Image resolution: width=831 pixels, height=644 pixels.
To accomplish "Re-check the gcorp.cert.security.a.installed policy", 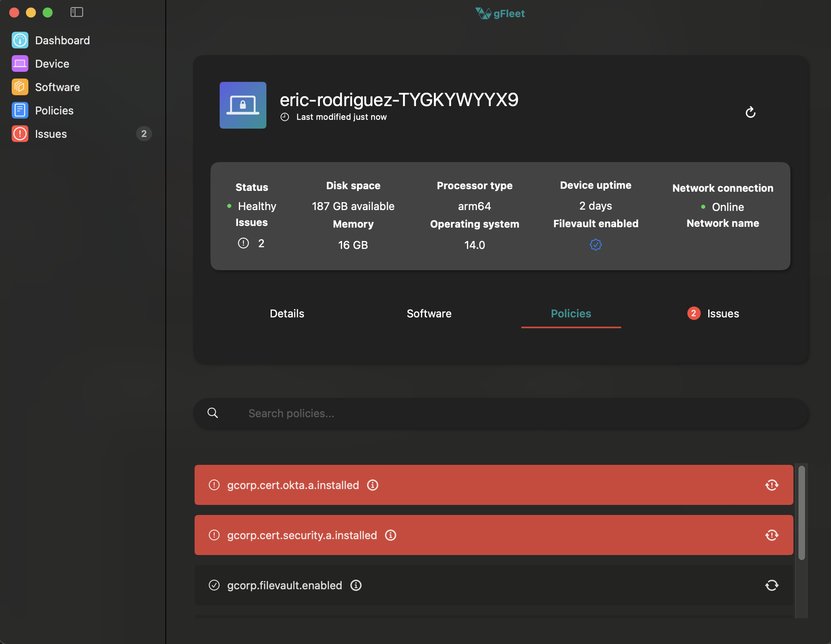I will coord(771,535).
